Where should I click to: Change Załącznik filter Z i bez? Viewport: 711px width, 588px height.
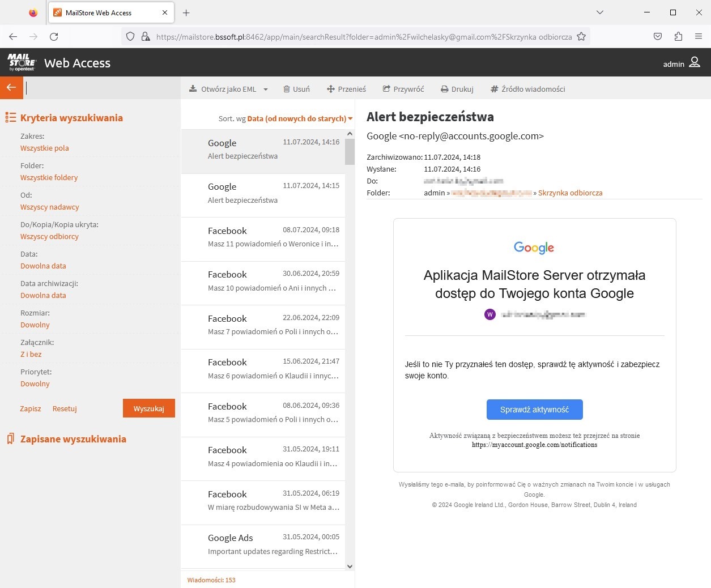(31, 354)
